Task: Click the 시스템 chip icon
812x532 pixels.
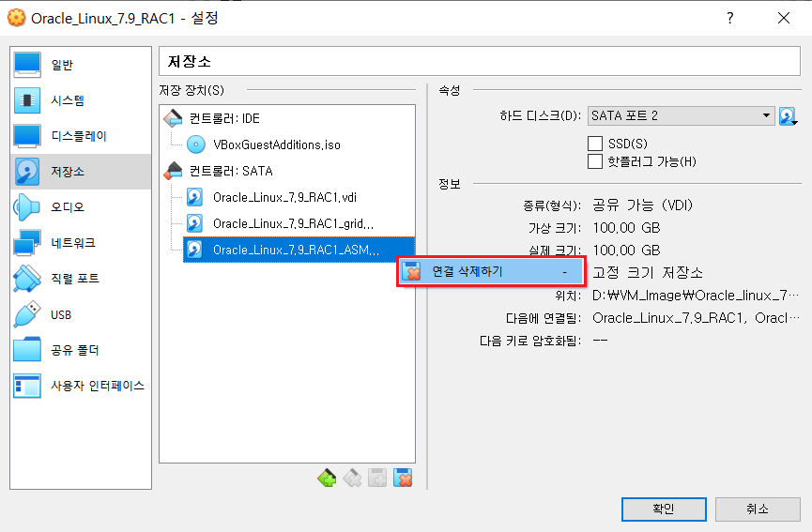Action: [x=27, y=100]
